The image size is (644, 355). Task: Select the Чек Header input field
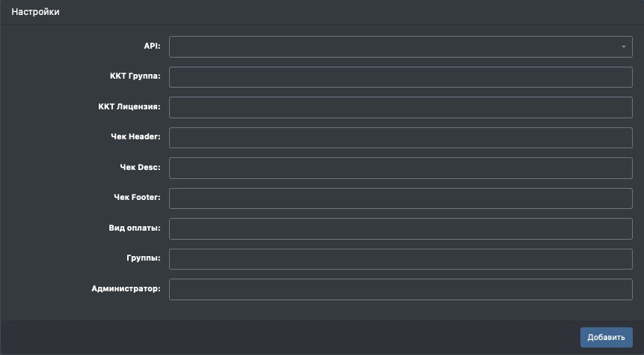[x=401, y=138]
